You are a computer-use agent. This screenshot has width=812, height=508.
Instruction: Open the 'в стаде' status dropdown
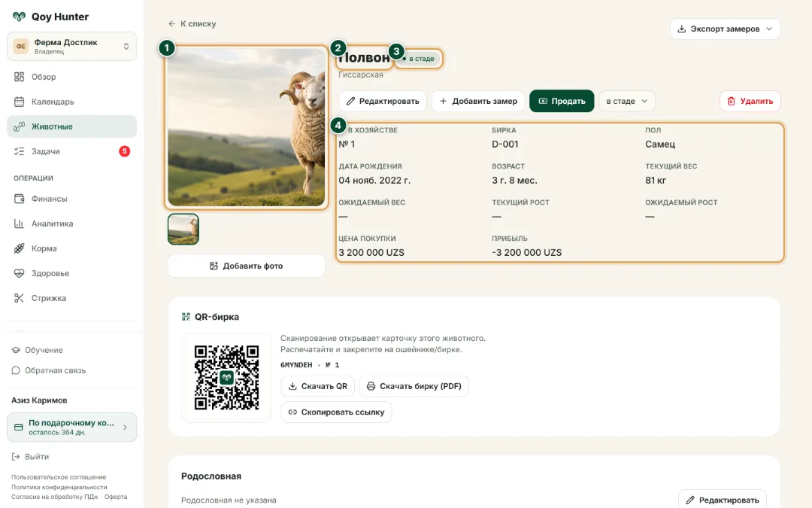[x=626, y=101]
